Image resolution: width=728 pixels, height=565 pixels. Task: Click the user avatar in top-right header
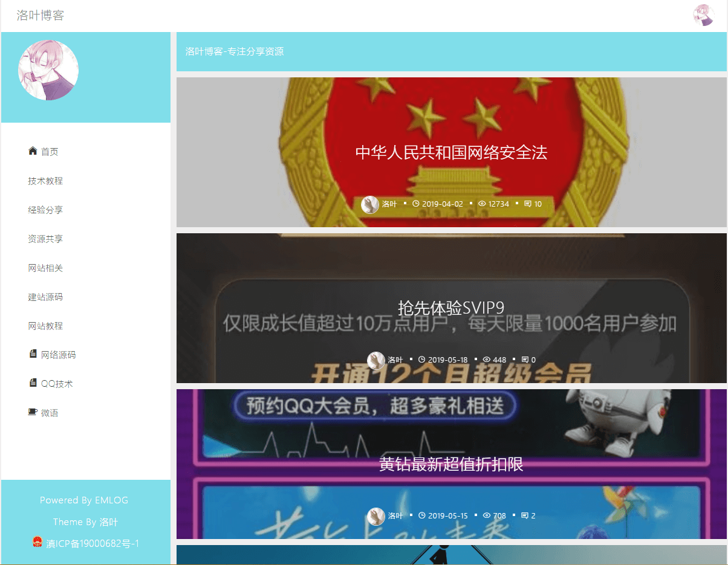click(703, 15)
